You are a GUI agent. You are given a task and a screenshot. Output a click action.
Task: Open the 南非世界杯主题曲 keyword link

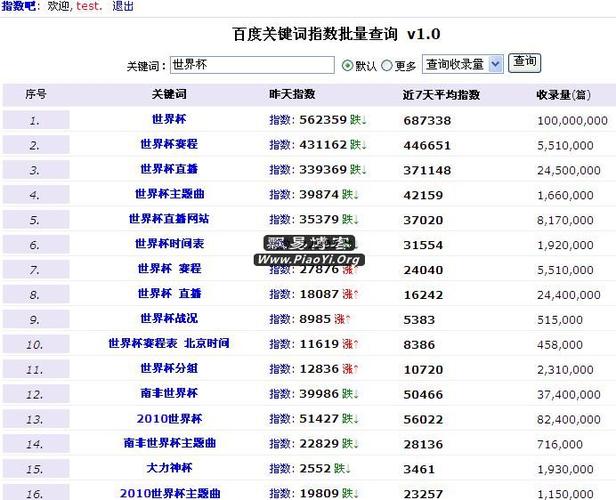point(170,443)
